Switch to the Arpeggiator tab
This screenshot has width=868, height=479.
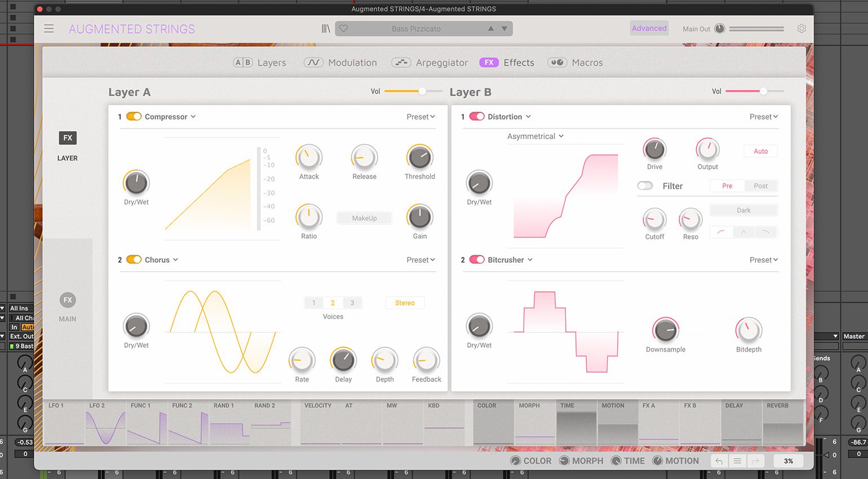coord(430,63)
